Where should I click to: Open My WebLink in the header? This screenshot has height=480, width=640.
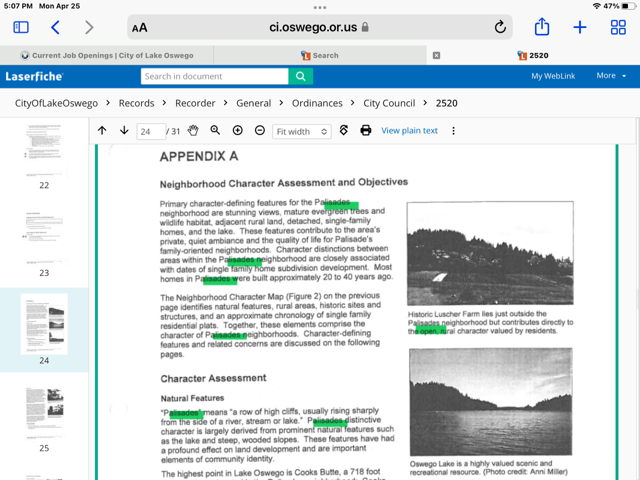[x=551, y=76]
